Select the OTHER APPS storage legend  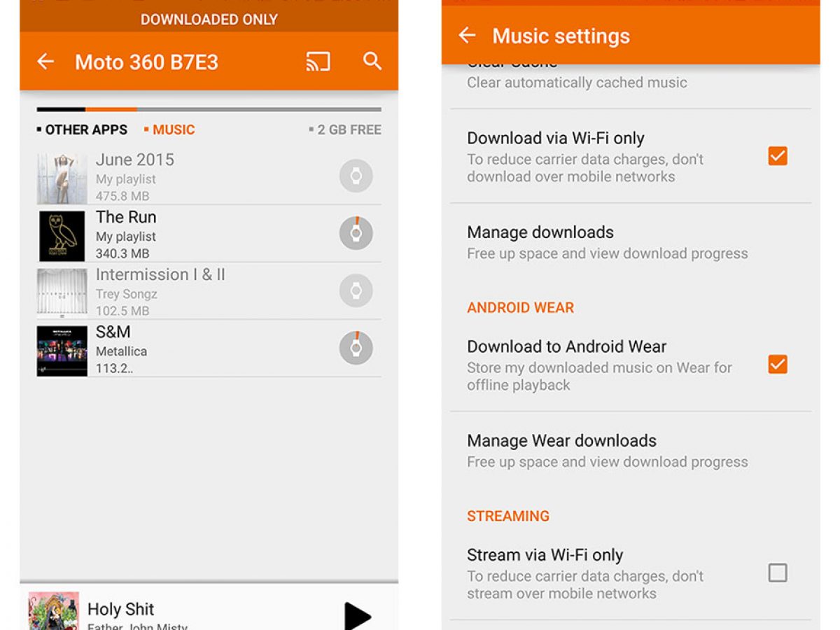coord(82,129)
